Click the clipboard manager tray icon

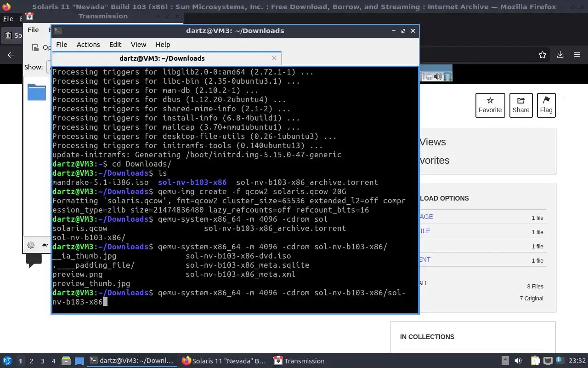(536, 361)
